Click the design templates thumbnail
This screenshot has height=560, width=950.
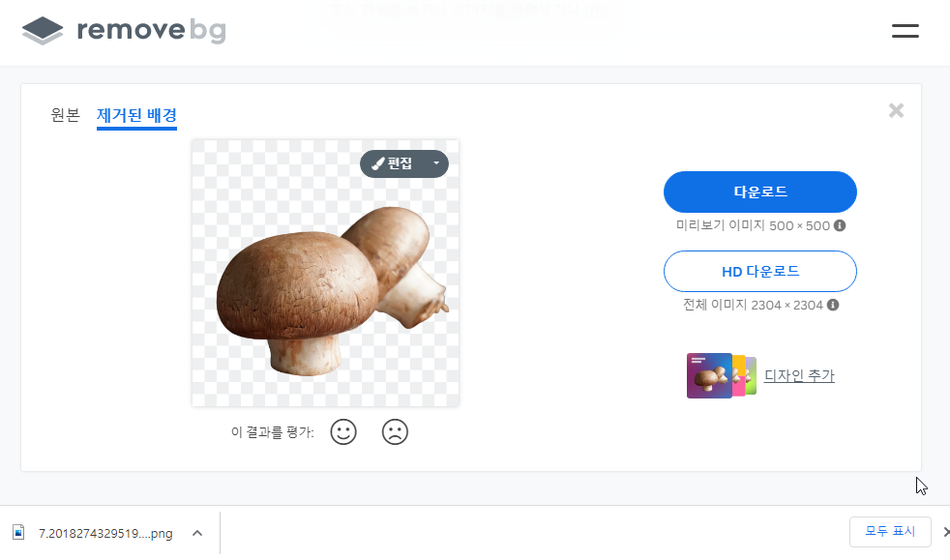[x=721, y=375]
